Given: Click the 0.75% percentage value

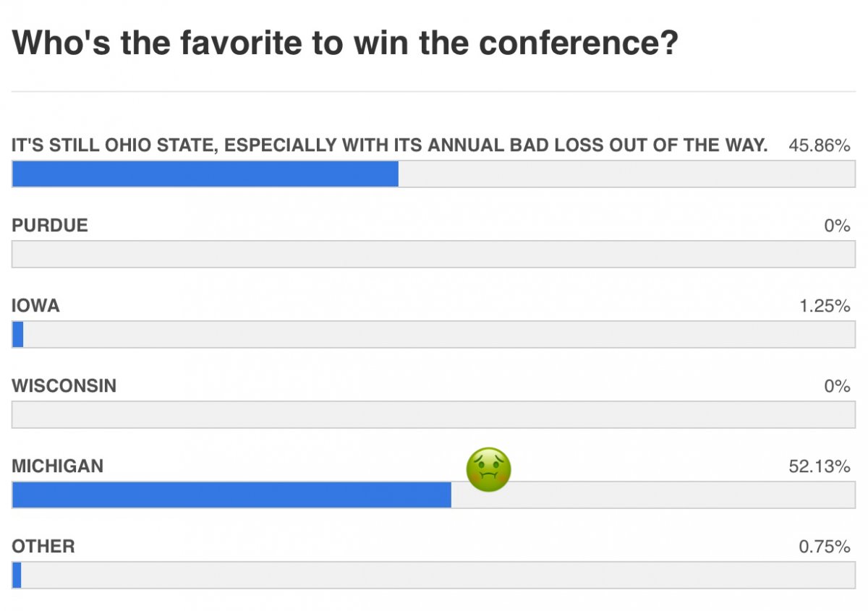Looking at the screenshot, I should pyautogui.click(x=825, y=547).
